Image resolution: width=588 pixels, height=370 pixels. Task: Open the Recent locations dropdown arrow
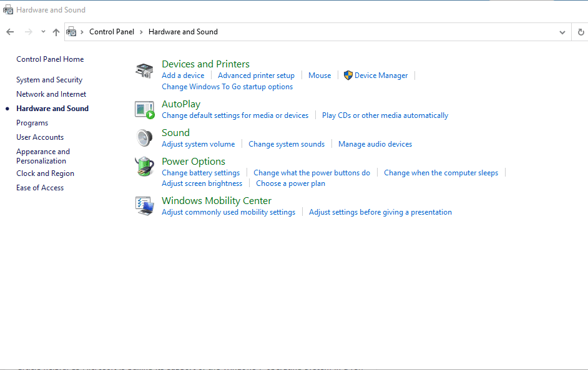click(x=43, y=32)
